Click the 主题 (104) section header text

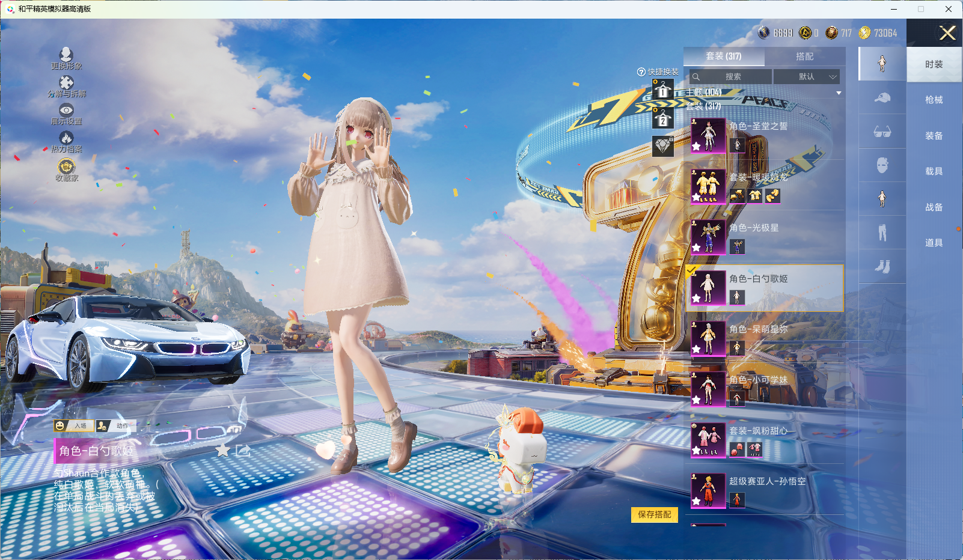coord(703,93)
